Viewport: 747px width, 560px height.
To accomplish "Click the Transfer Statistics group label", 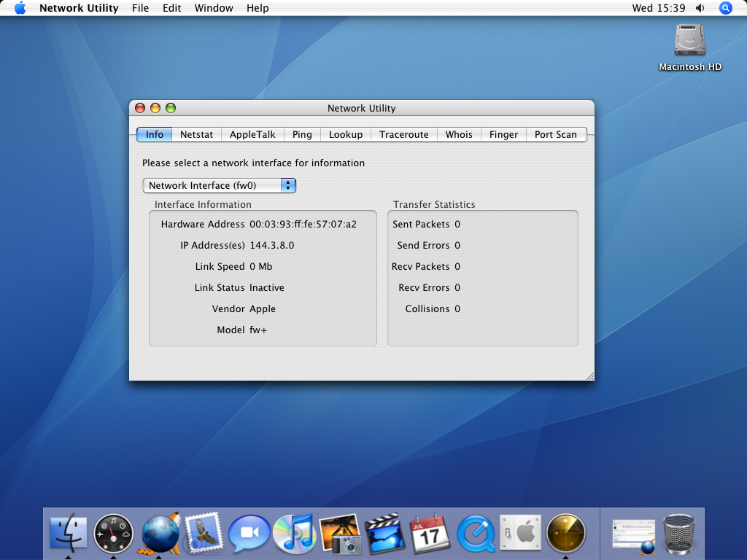I will pyautogui.click(x=434, y=205).
